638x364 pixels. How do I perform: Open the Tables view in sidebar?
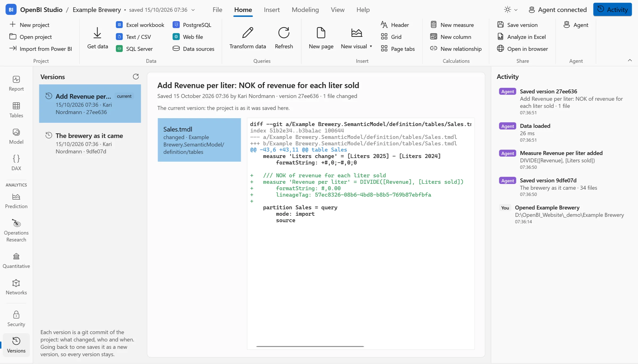(x=16, y=110)
